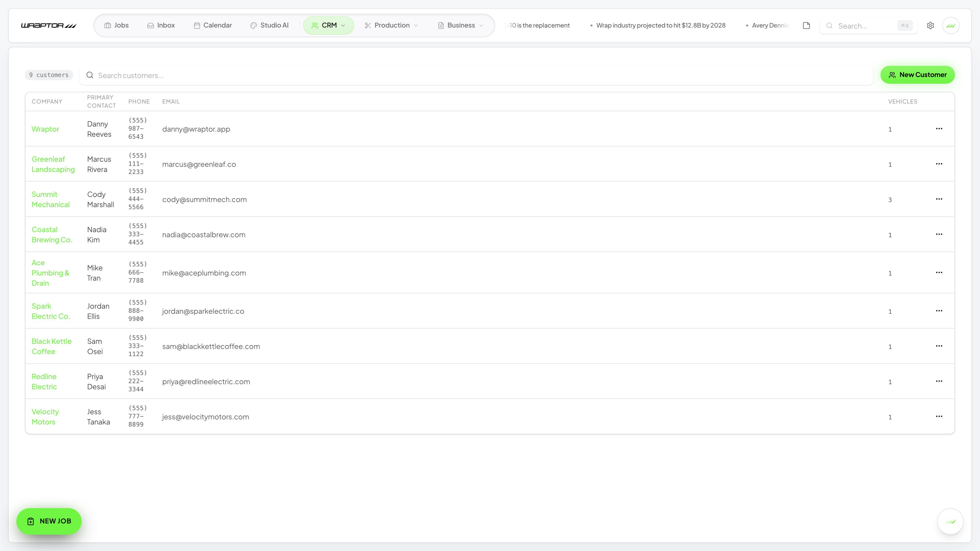Click the email sam@blackkettlecoffee.com
Screen dimensions: 980x551
(211, 346)
